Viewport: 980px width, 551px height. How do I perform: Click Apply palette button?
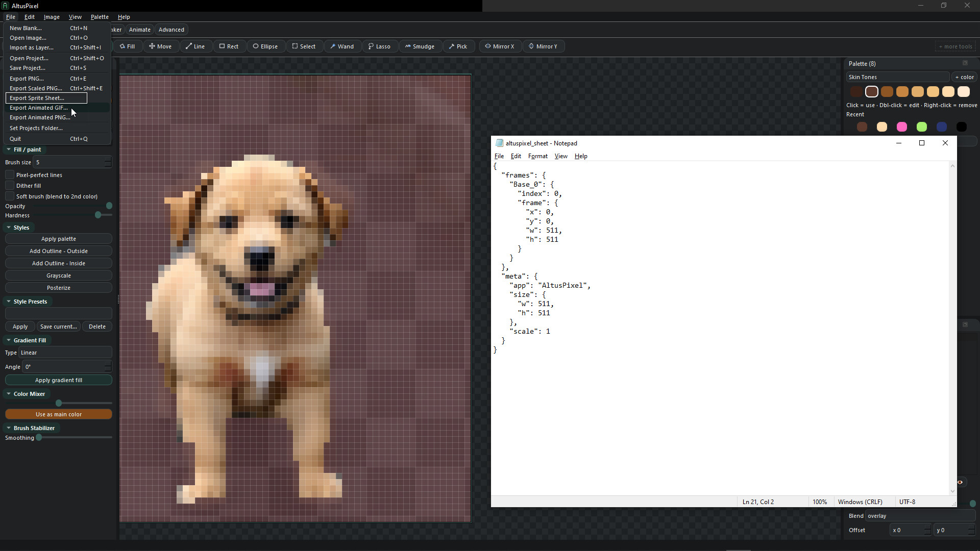point(59,239)
